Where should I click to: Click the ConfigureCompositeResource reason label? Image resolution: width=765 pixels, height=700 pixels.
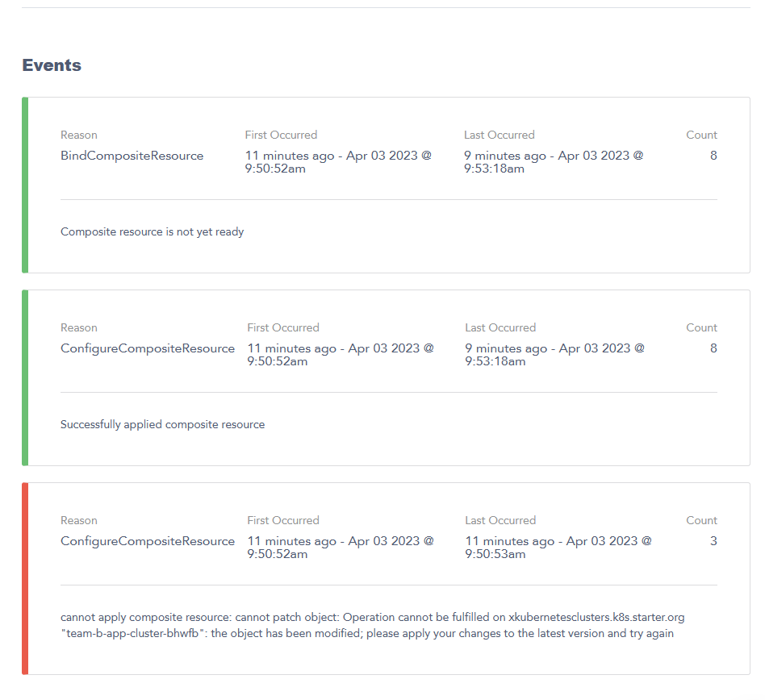[x=148, y=348]
